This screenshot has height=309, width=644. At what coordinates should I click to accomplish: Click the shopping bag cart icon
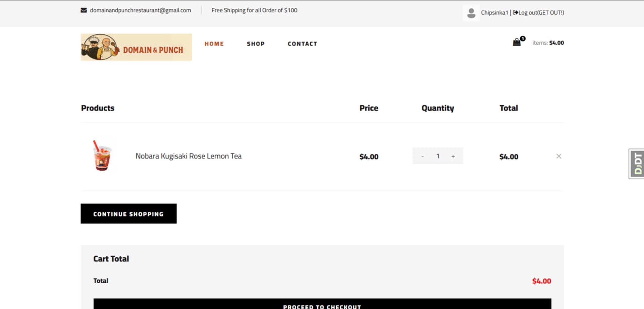click(x=516, y=42)
